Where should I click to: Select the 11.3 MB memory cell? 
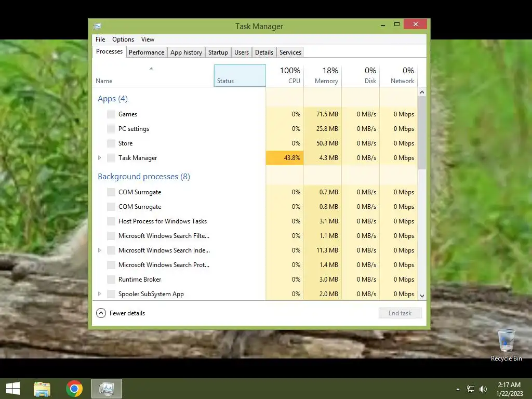tap(323, 250)
